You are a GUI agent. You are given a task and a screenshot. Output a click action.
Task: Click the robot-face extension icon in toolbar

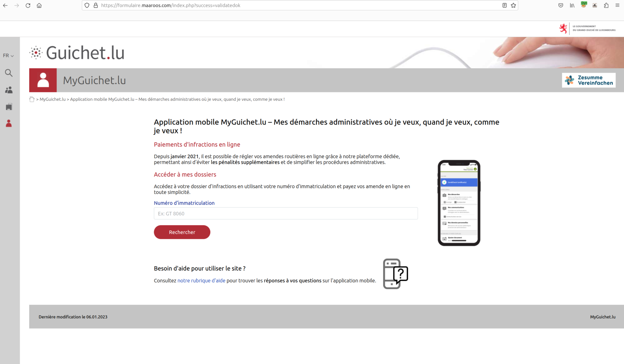(x=595, y=6)
